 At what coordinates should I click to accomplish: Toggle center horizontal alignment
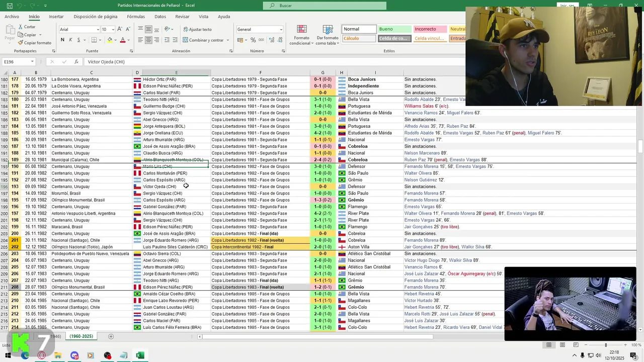pyautogui.click(x=148, y=40)
